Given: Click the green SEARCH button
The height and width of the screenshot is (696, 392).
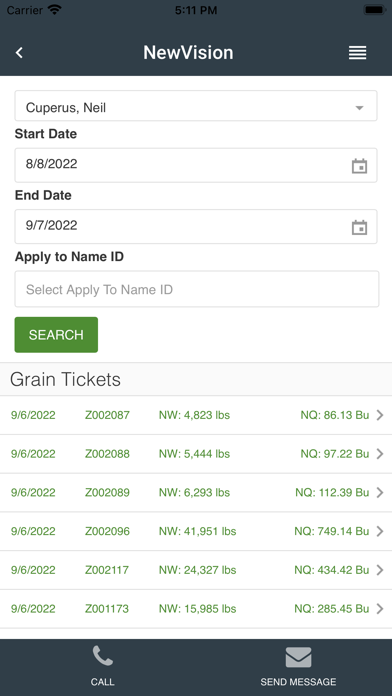Looking at the screenshot, I should tap(56, 335).
